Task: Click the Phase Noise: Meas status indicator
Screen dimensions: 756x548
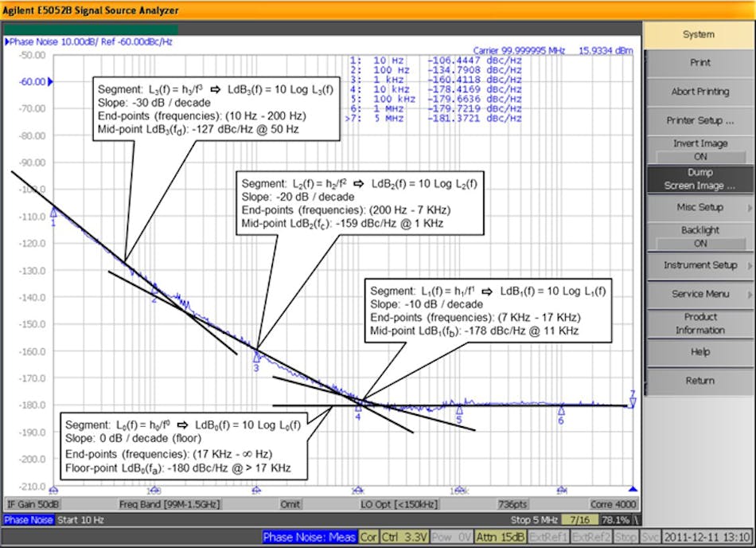Action: pyautogui.click(x=309, y=537)
